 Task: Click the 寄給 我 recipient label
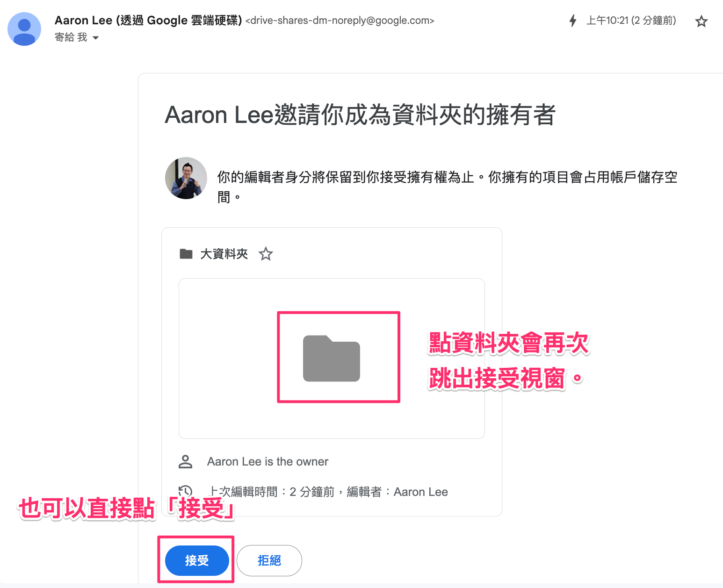pos(71,37)
